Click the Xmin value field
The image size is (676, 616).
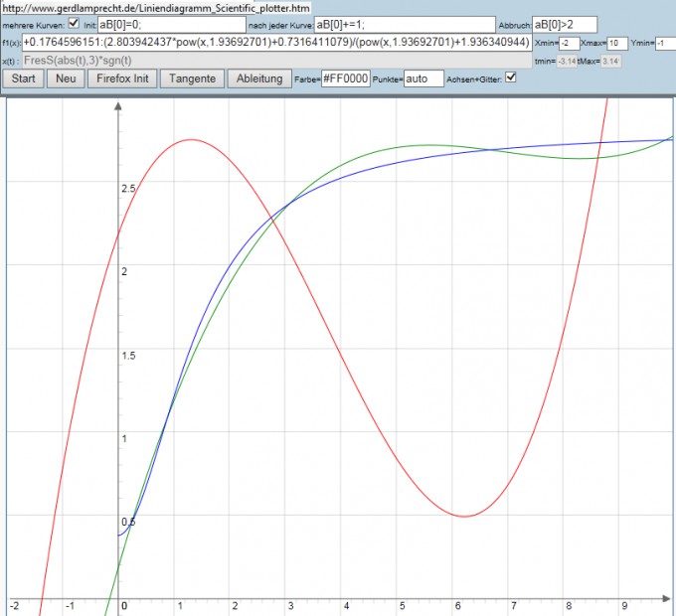tap(570, 44)
